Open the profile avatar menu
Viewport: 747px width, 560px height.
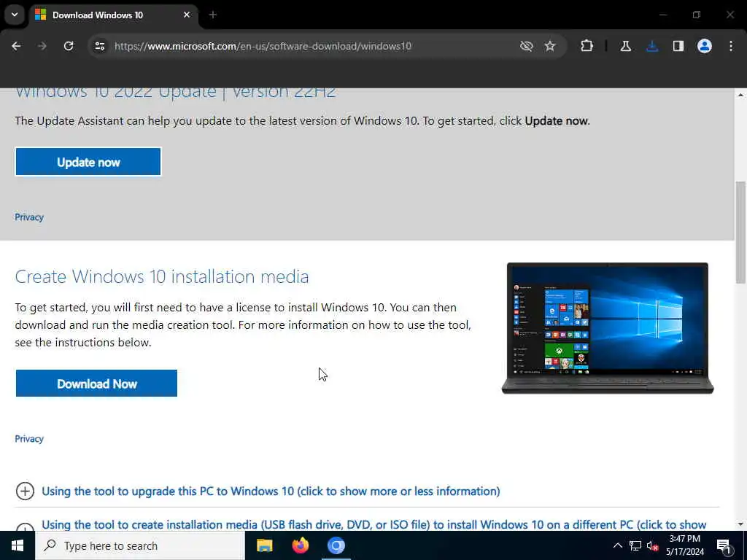[704, 46]
